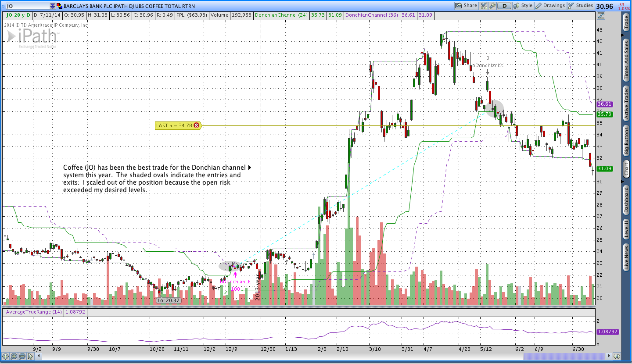Open the Level II side tab
Viewport: 632px width, 364px height.
point(627,229)
